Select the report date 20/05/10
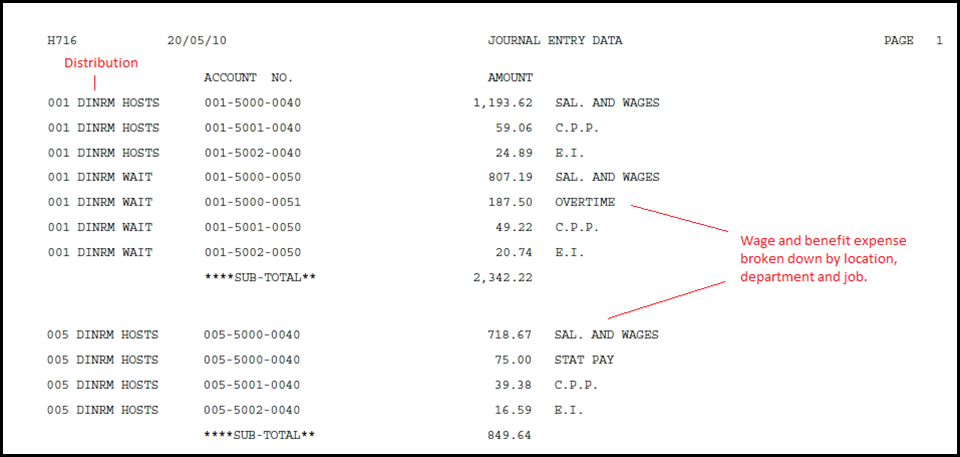Viewport: 960px width, 457px height. tap(189, 41)
